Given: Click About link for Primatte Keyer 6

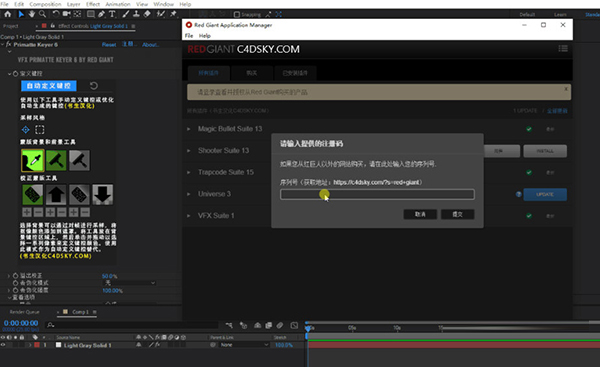Looking at the screenshot, I should (150, 44).
